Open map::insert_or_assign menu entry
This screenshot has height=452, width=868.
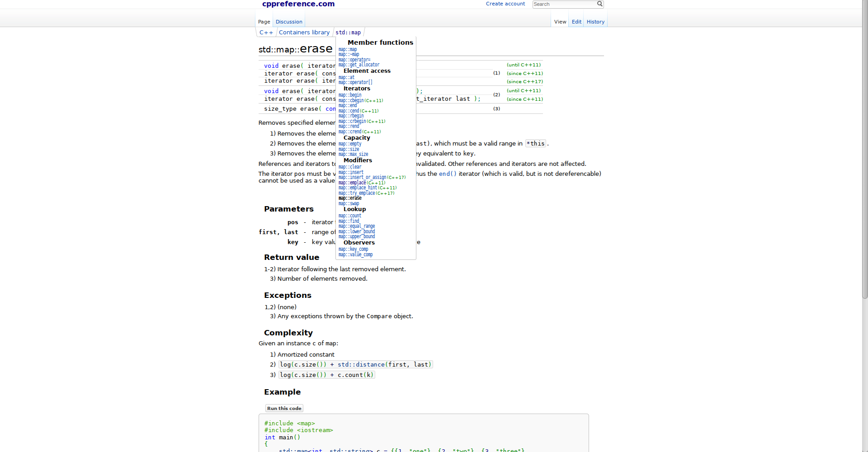tap(362, 177)
